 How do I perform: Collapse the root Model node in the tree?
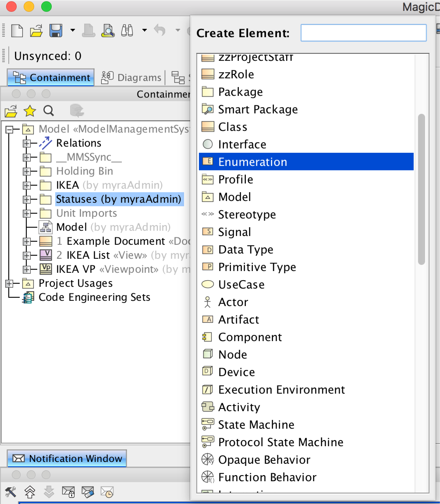pos(9,130)
